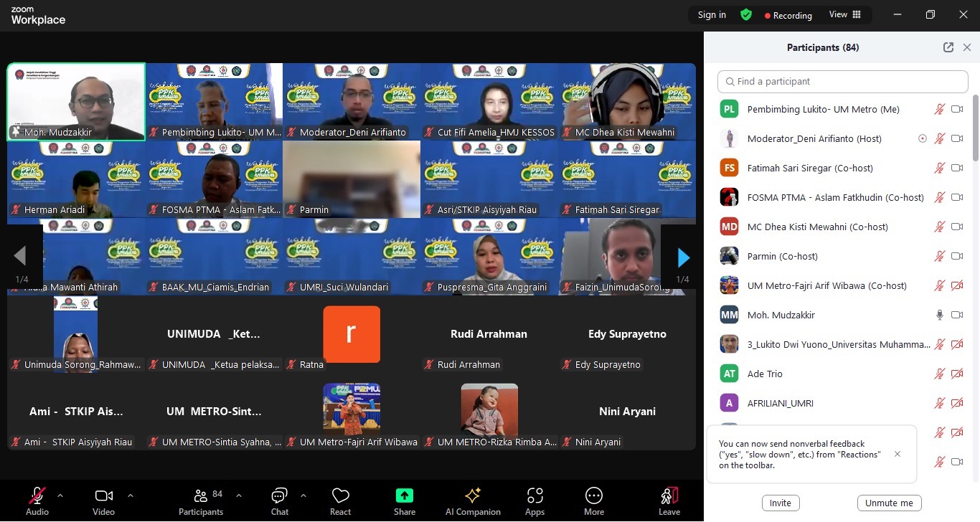980x522 pixels.
Task: Open the React emoji reactions icon
Action: pos(340,496)
